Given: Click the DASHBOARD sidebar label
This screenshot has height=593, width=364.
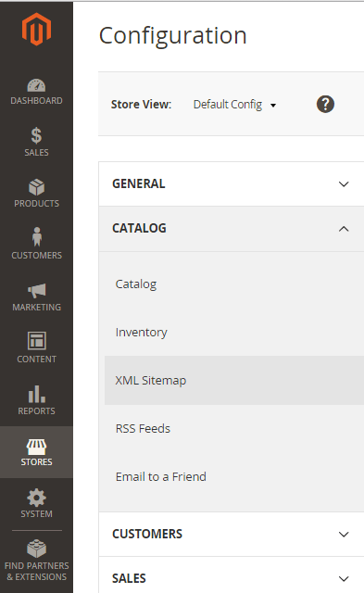Looking at the screenshot, I should [36, 101].
